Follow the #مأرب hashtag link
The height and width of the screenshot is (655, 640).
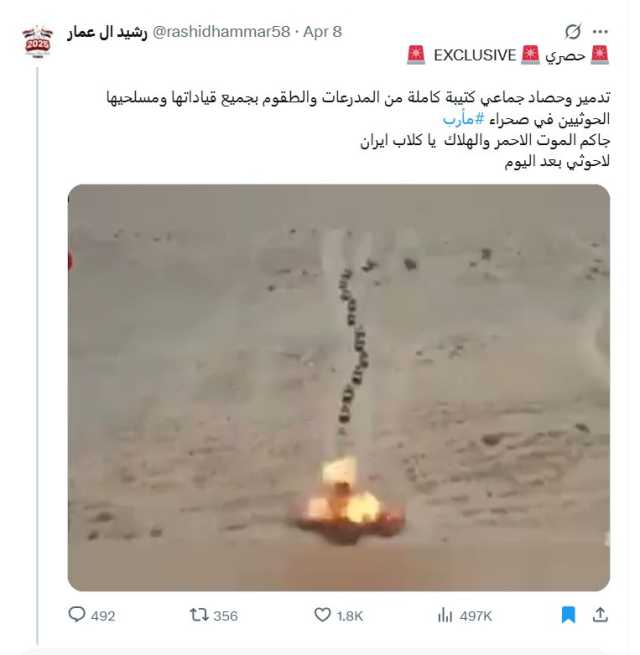click(x=463, y=119)
